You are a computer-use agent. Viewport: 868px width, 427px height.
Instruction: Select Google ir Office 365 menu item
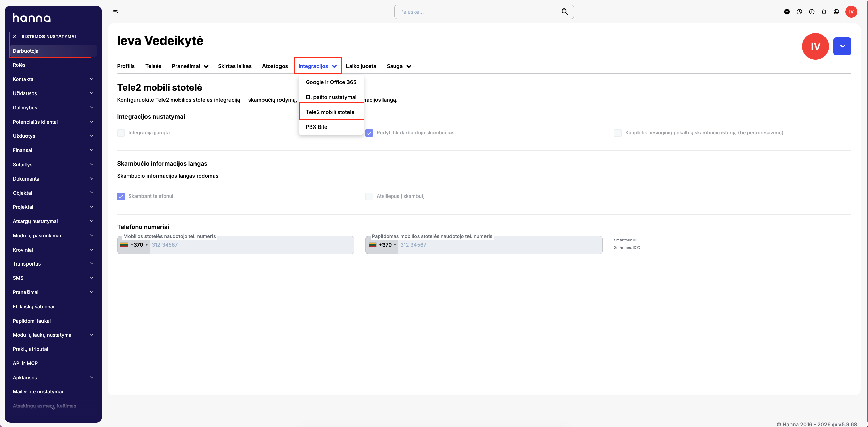coord(331,82)
